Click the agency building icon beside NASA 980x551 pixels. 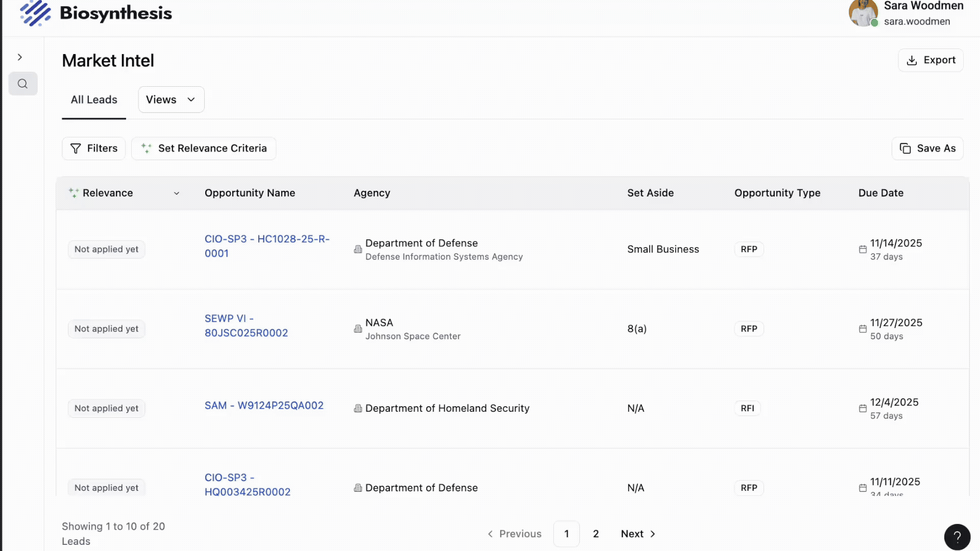tap(357, 329)
